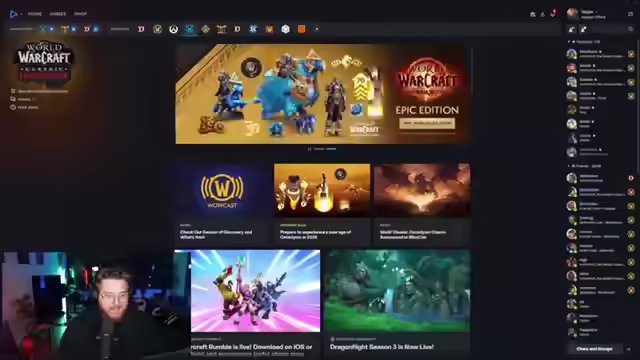Click the profile avatar picture
The image size is (640, 360).
573,14
